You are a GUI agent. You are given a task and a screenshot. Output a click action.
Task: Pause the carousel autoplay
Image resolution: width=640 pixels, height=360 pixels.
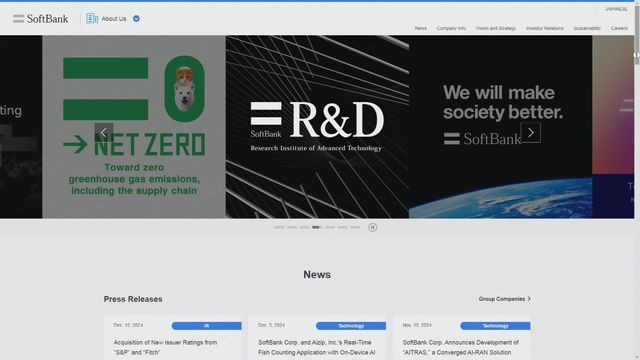click(x=373, y=227)
